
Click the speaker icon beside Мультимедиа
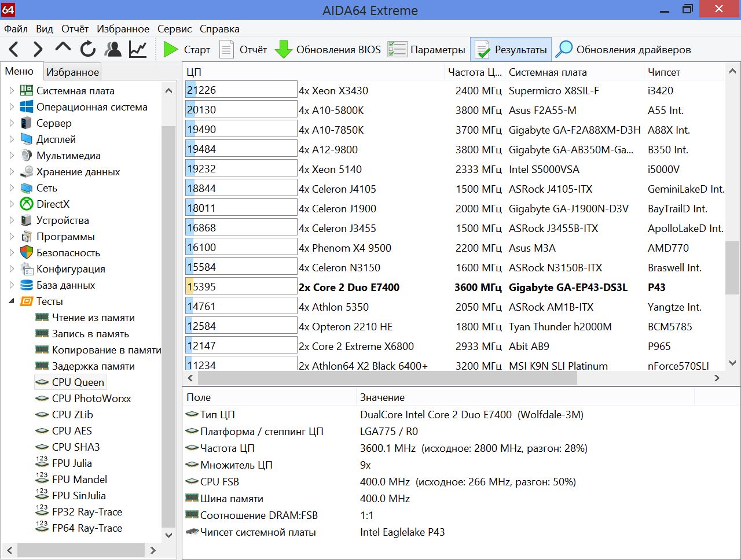[x=27, y=156]
